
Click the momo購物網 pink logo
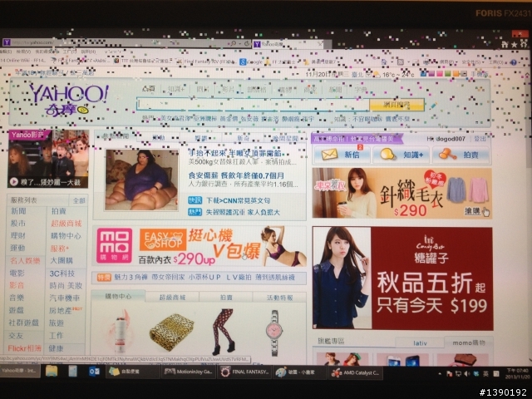click(114, 245)
